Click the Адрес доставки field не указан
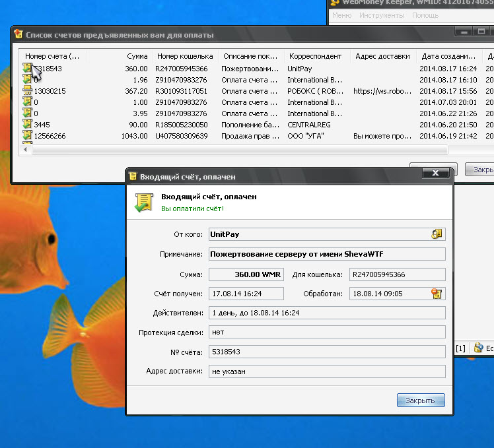494x448 pixels. [327, 371]
